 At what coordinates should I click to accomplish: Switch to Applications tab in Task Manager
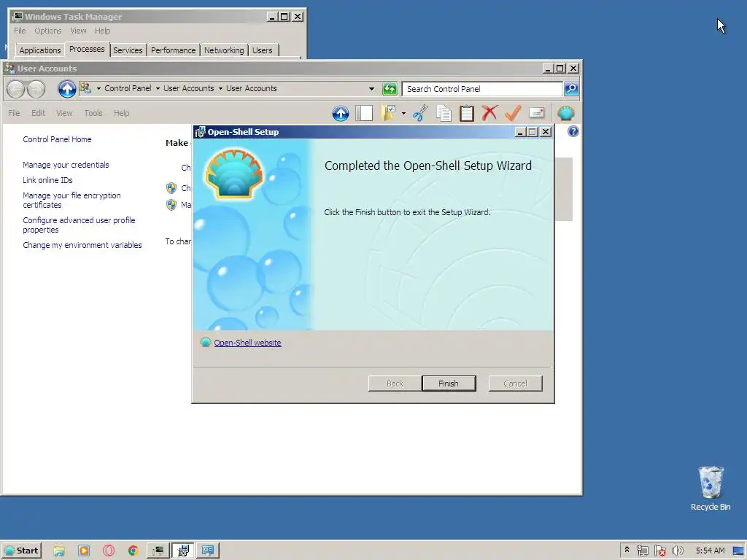tap(40, 50)
